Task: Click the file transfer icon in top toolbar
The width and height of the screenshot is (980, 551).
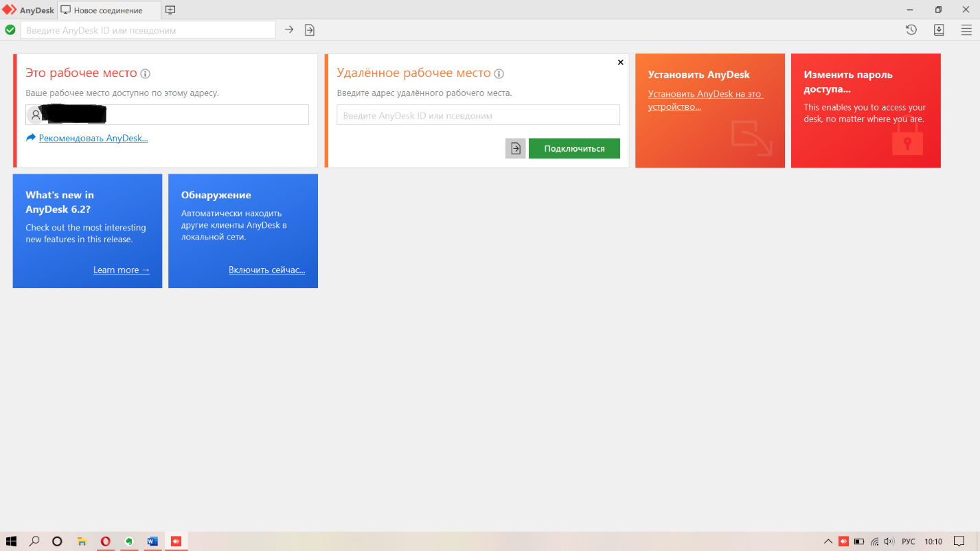Action: tap(310, 30)
